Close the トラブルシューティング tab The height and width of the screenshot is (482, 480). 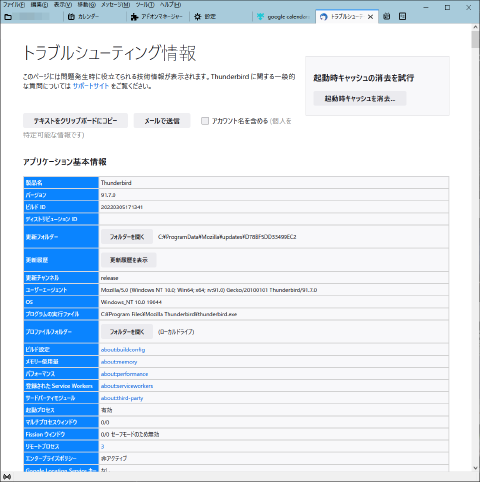370,17
